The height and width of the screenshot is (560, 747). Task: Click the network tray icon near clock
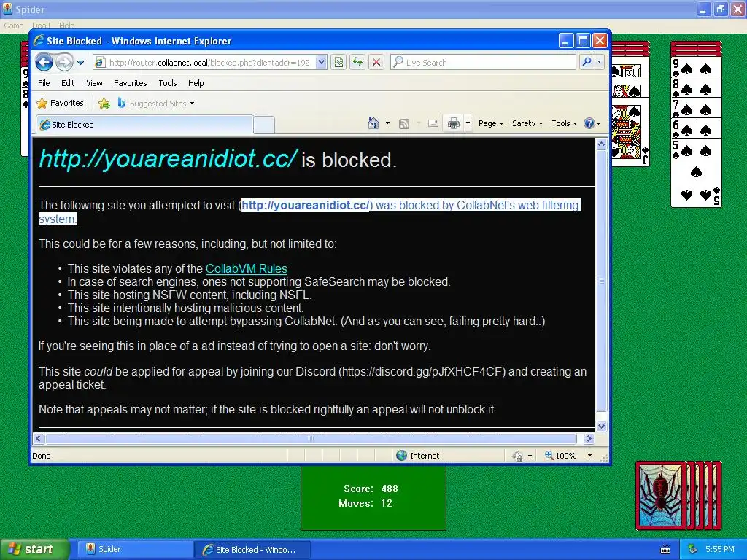click(693, 550)
